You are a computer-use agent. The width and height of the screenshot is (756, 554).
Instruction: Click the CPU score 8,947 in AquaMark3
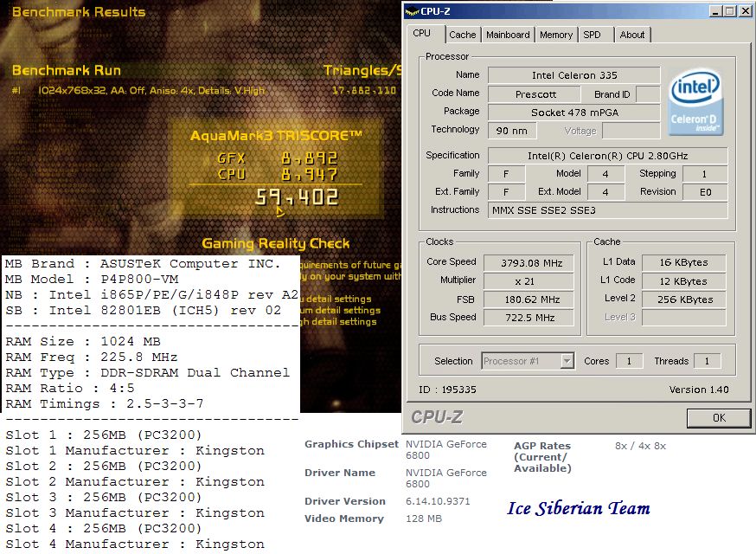[310, 174]
